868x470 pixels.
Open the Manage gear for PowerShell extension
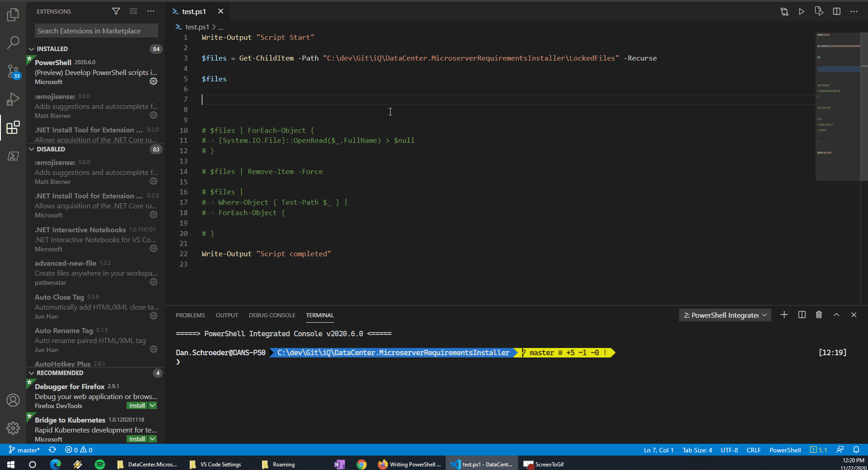click(154, 81)
